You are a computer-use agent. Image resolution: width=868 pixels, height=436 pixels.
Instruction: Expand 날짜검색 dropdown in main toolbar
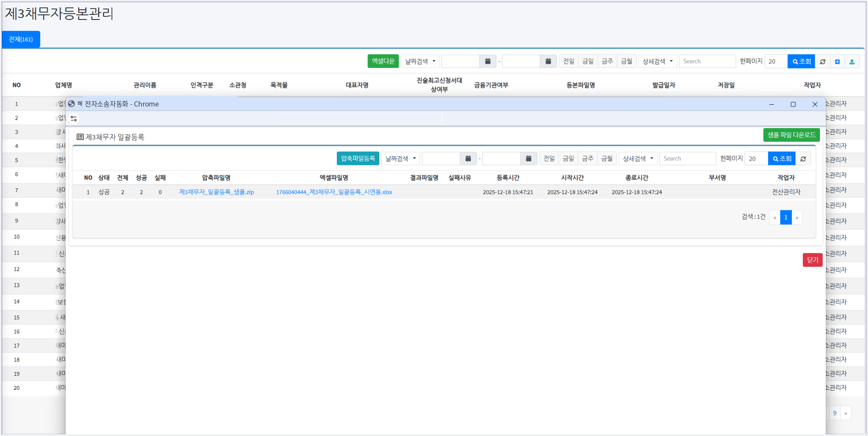tap(420, 61)
